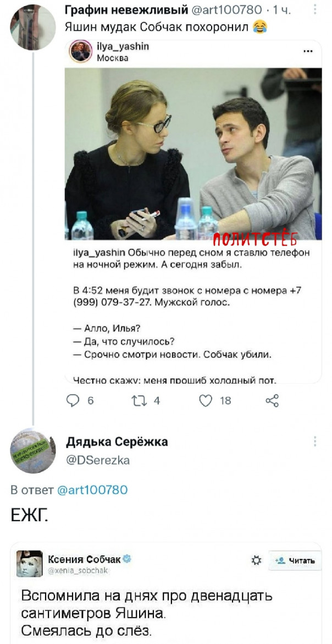Open the Ксения Собчак avatar thumbnail
The image size is (332, 644).
(29, 564)
